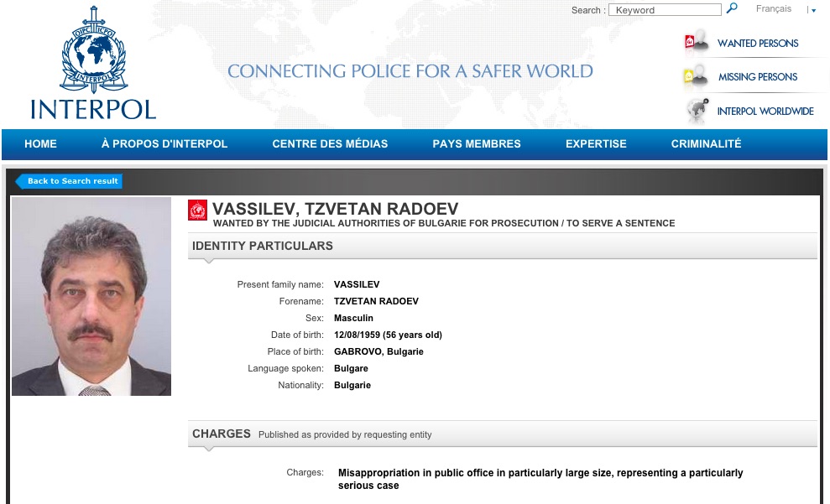Click the INTERPOL wordmark text
This screenshot has width=830, height=504.
click(93, 110)
